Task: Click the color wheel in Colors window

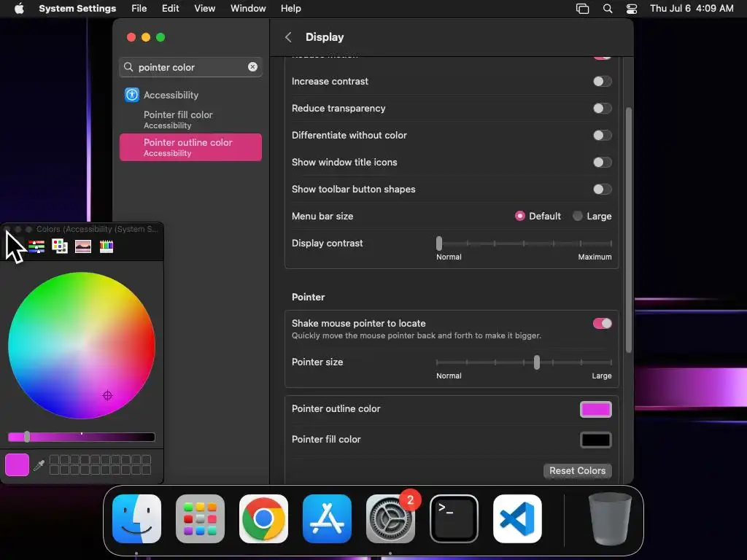Action: pyautogui.click(x=82, y=346)
